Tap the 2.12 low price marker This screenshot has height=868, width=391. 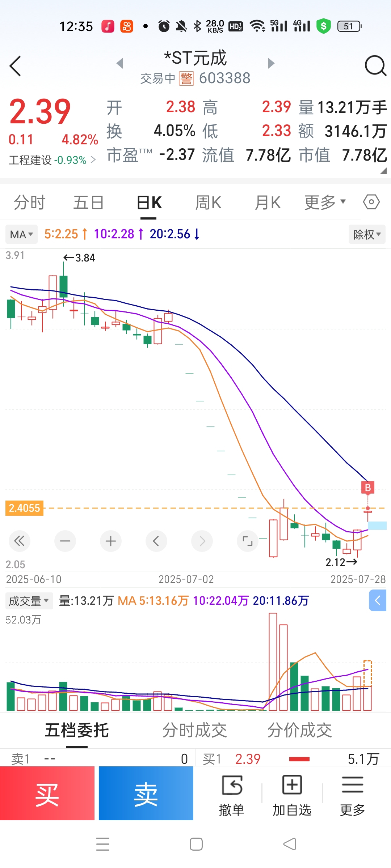[x=341, y=562]
